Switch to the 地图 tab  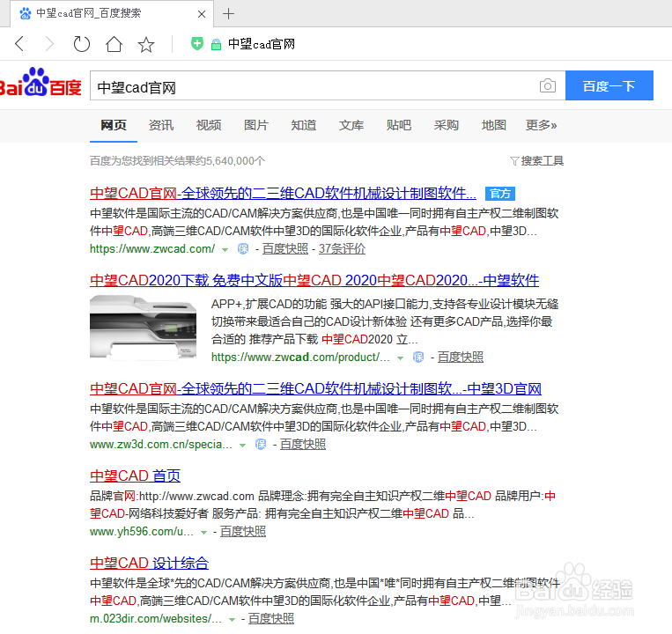tap(494, 125)
